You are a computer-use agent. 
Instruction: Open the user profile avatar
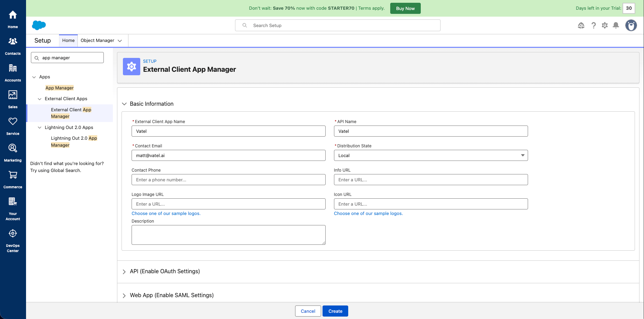coord(631,25)
